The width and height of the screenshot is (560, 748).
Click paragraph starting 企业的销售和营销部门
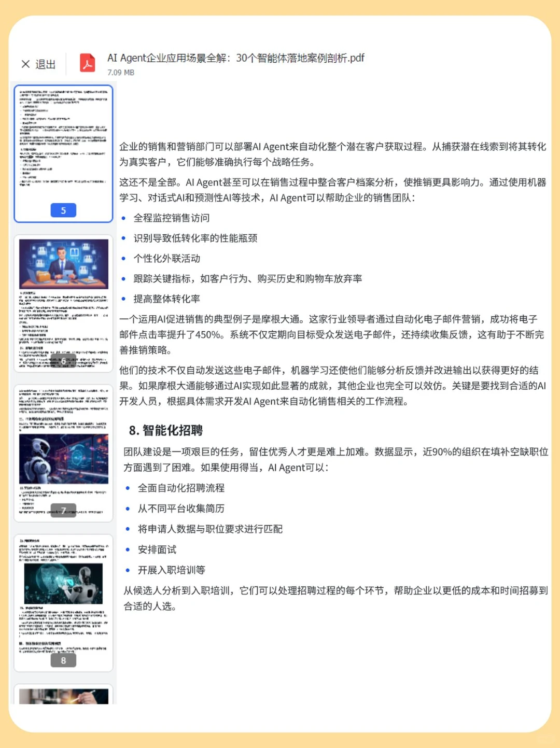point(332,154)
